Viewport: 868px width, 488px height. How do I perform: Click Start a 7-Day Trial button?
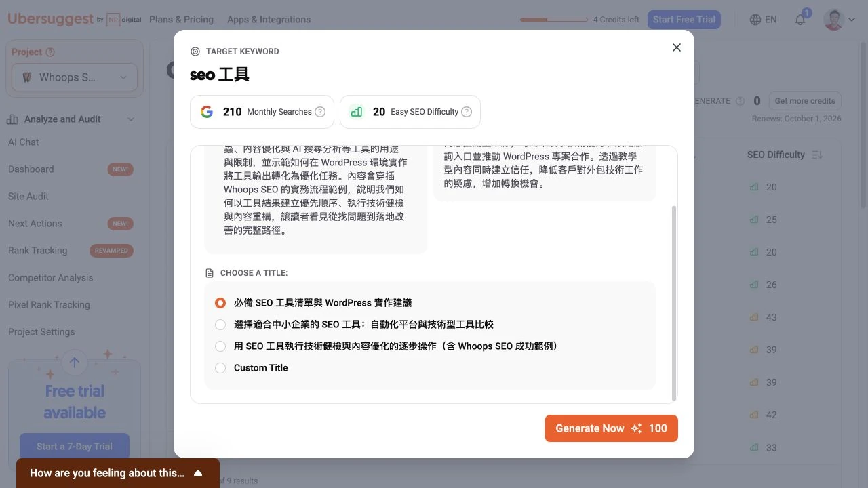point(75,447)
